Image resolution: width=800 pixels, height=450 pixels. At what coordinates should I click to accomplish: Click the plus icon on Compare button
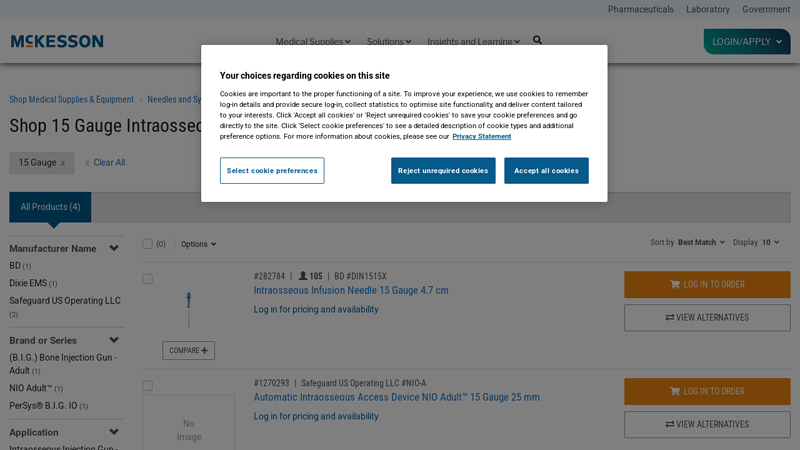pos(205,351)
